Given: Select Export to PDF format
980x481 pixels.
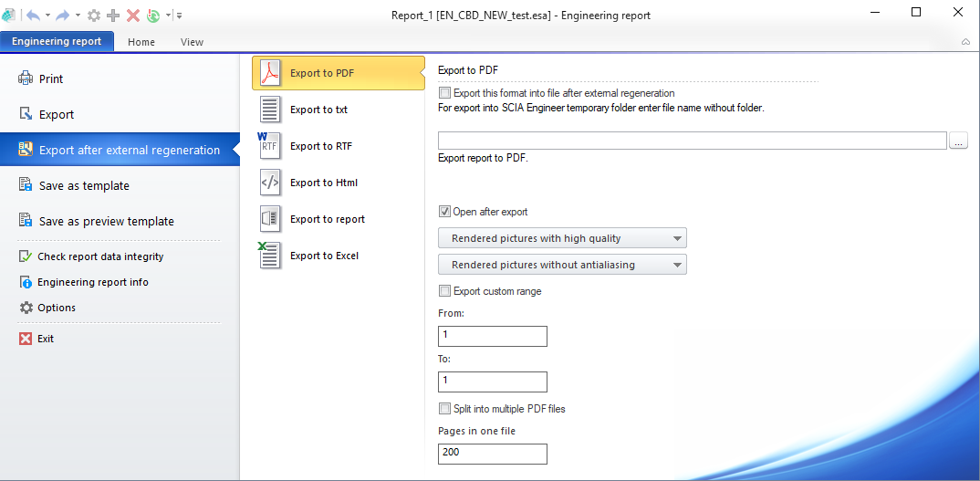Looking at the screenshot, I should pyautogui.click(x=338, y=73).
